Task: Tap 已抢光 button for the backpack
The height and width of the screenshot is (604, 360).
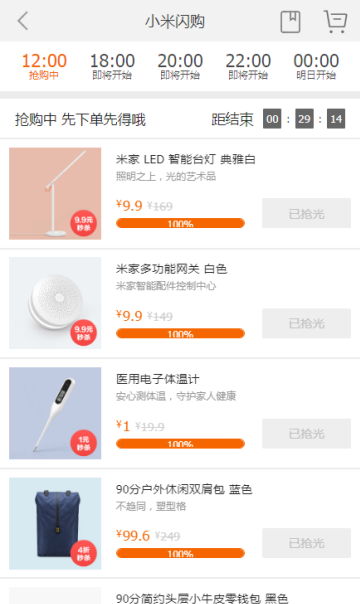Action: pyautogui.click(x=306, y=543)
